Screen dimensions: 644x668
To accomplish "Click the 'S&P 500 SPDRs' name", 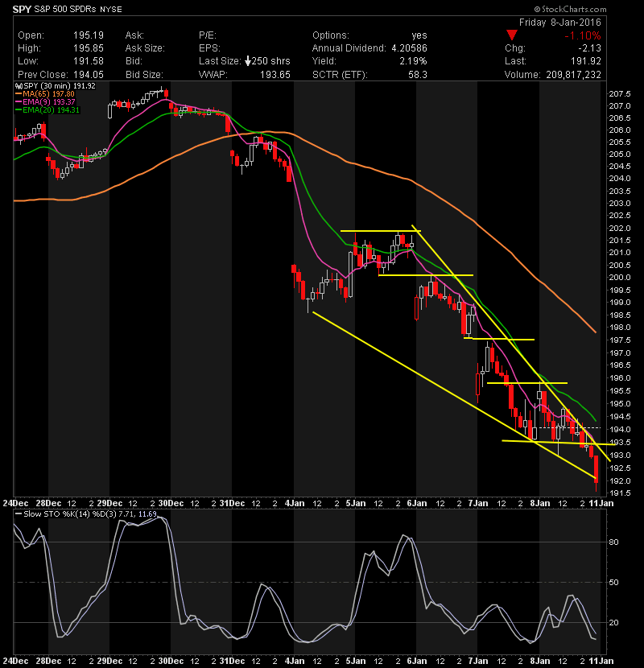I will pyautogui.click(x=65, y=9).
